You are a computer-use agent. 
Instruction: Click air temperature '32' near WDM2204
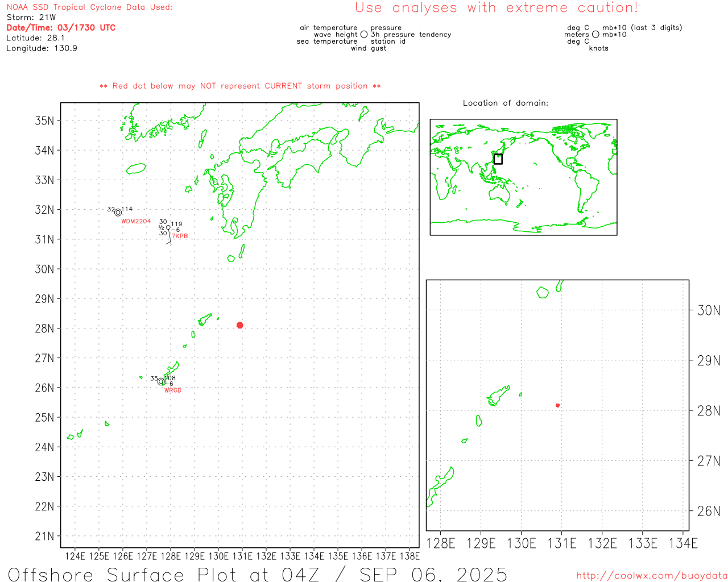pyautogui.click(x=111, y=209)
